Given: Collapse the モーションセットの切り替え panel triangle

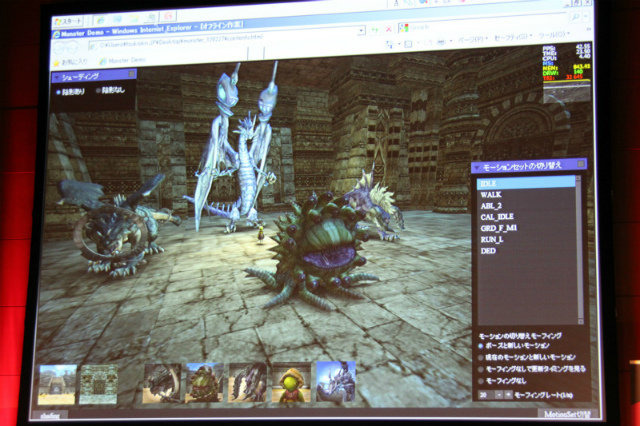Looking at the screenshot, I should coord(476,167).
